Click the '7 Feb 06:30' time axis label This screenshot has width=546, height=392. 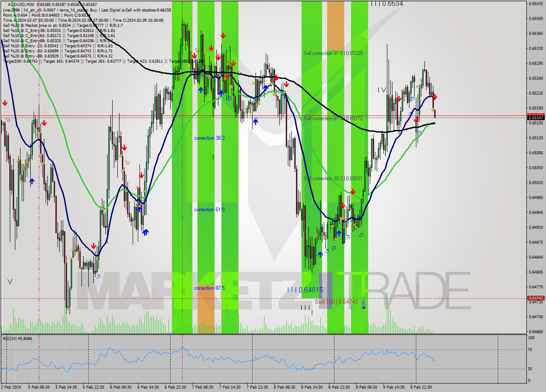click(x=203, y=387)
